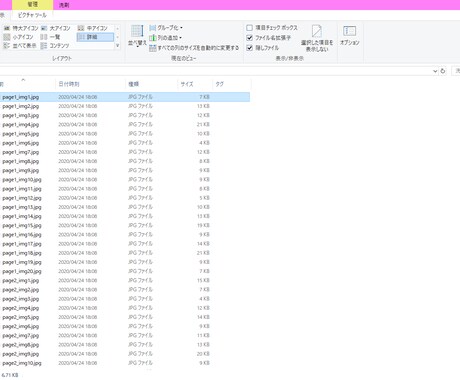The height and width of the screenshot is (380, 460).
Task: Toggle the 隠しファイル checkbox
Action: (249, 48)
